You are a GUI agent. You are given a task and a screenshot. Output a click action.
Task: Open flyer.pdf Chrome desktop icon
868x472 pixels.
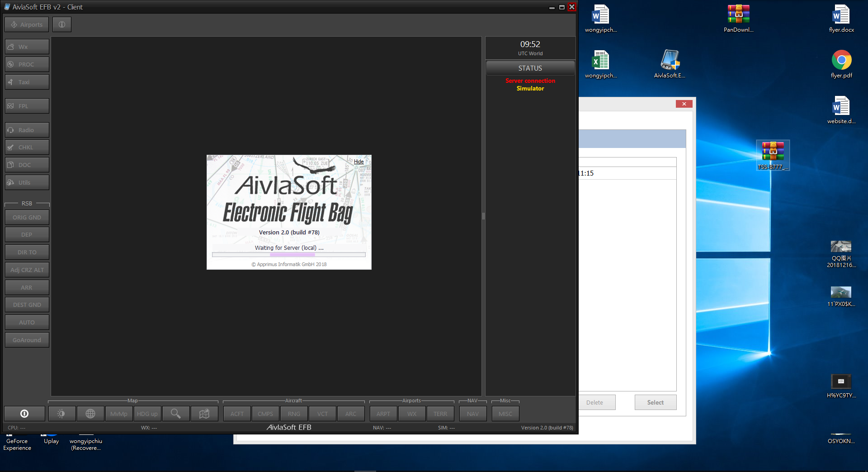[x=841, y=64]
